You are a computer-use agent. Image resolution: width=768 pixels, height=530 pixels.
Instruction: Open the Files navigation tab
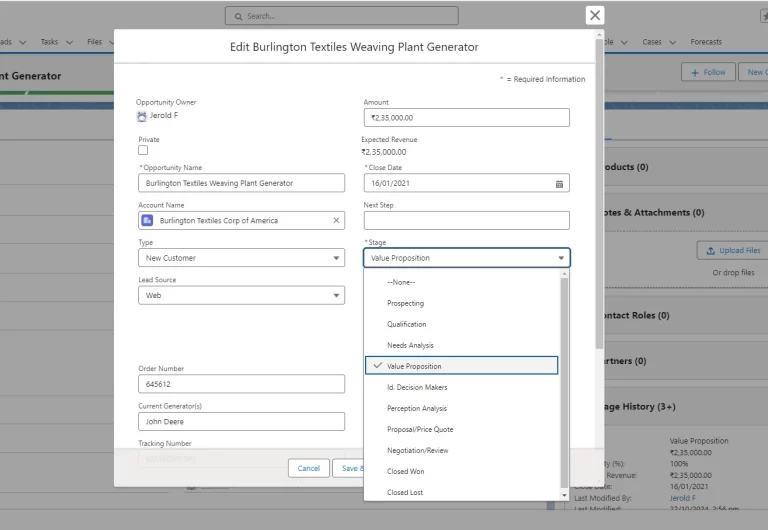[x=95, y=42]
